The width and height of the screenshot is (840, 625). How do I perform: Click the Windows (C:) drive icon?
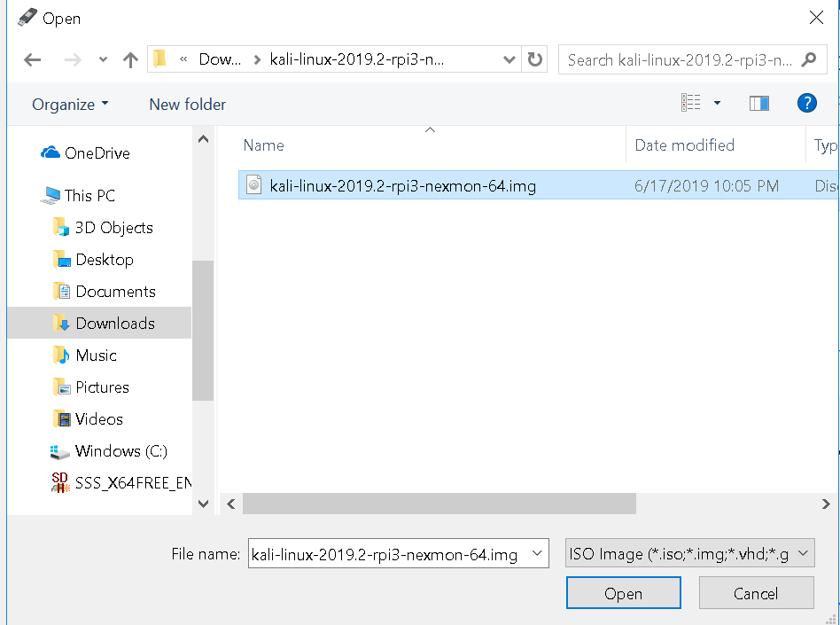tap(59, 452)
